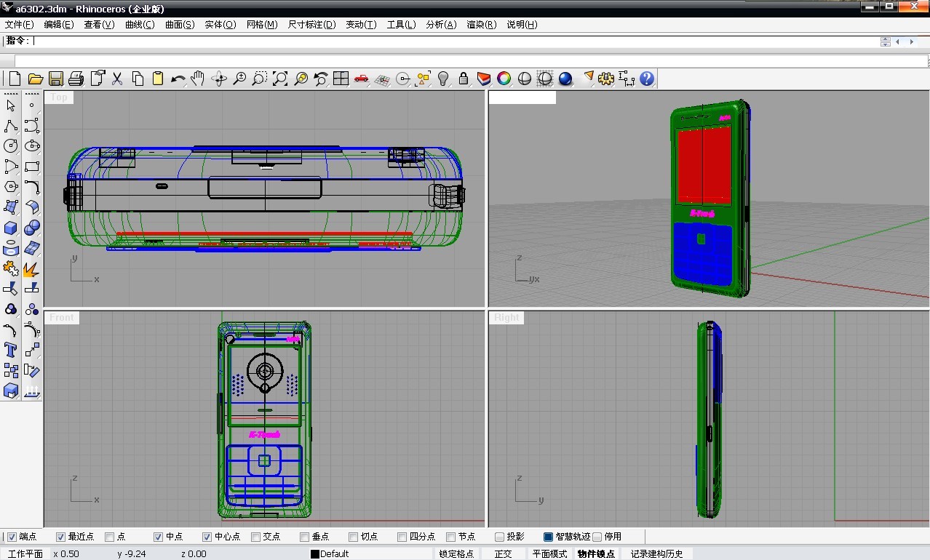The image size is (930, 560).
Task: Tick the 节点 snap checkbox
Action: [x=451, y=537]
